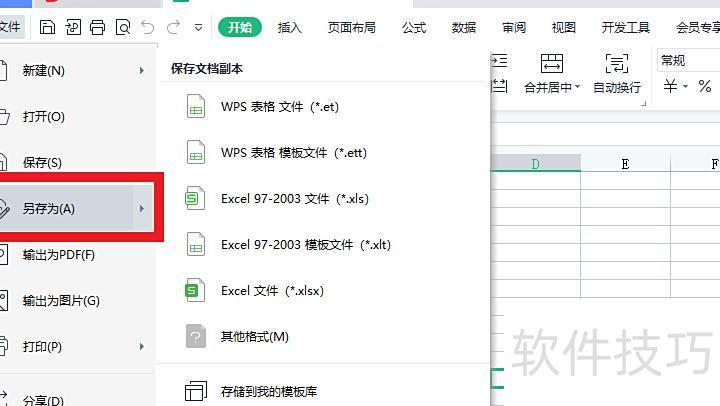Click the increase indent icon

coord(500,61)
